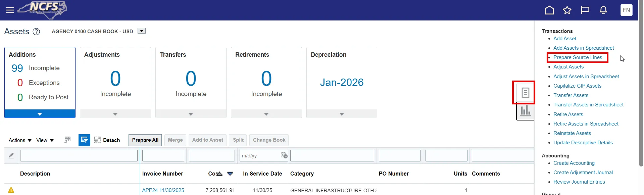Open the Watchlist flag icon
This screenshot has width=644, height=195.
585,10
